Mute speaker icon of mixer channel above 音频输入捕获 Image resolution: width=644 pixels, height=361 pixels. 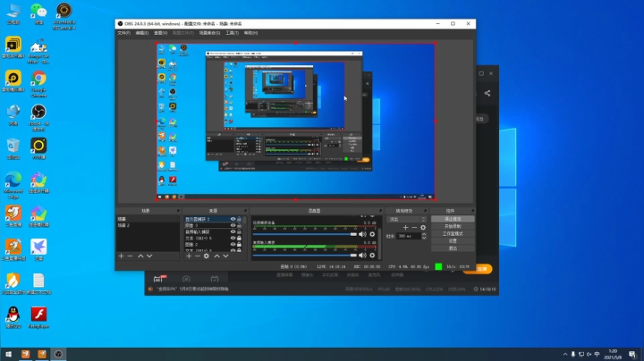pyautogui.click(x=362, y=234)
